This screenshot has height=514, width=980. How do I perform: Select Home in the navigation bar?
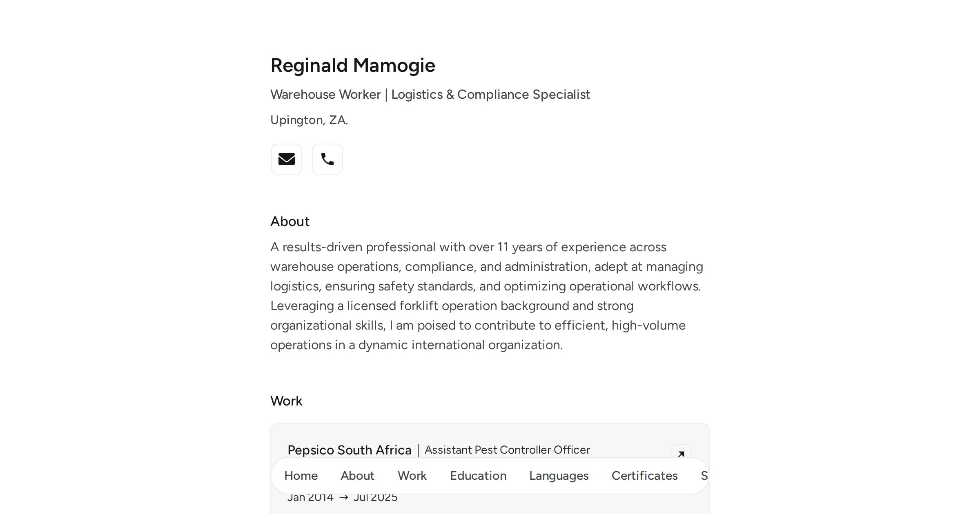pyautogui.click(x=301, y=476)
